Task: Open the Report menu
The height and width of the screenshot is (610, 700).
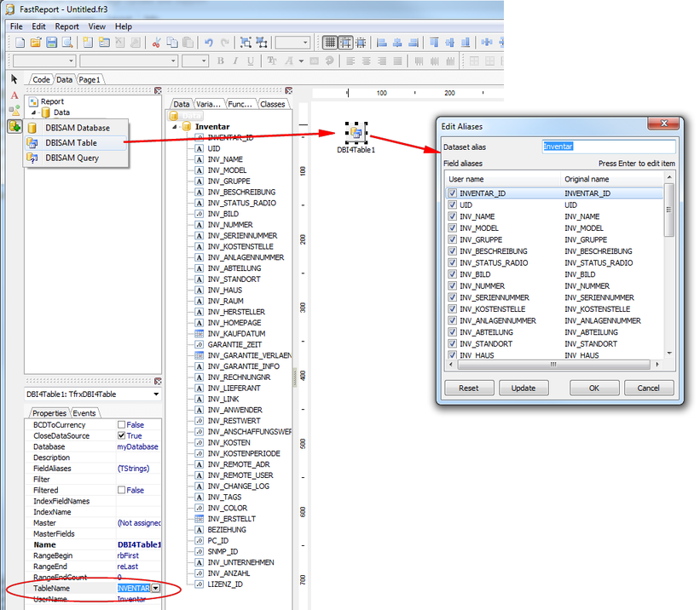Action: tap(67, 26)
